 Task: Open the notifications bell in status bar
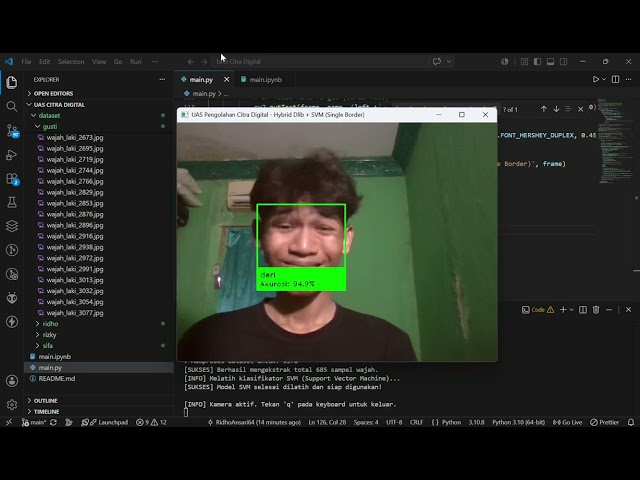pos(631,422)
